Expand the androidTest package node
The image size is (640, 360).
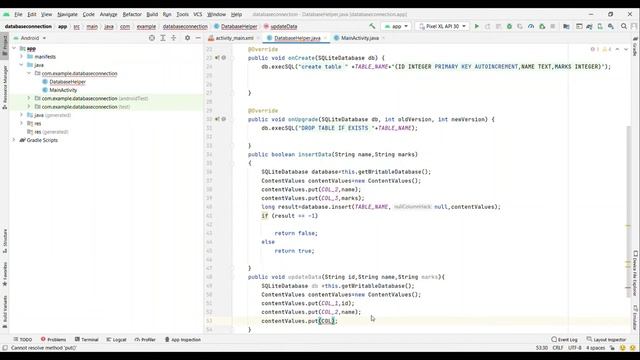click(x=29, y=98)
